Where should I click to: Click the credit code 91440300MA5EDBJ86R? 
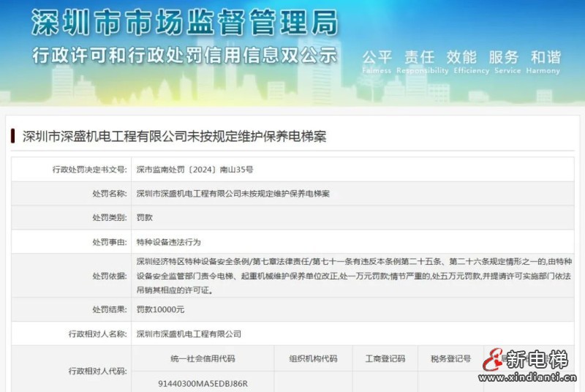203,383
